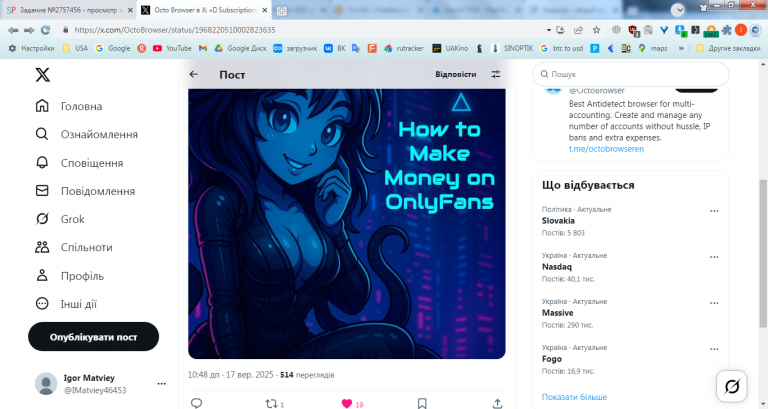The image size is (768, 409).
Task: Click share page icon in address bar
Action: (578, 30)
